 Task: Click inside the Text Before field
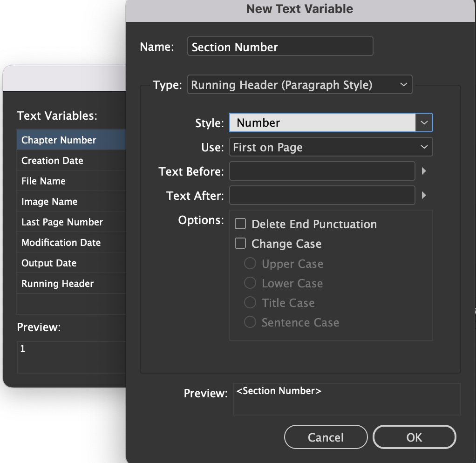(322, 171)
